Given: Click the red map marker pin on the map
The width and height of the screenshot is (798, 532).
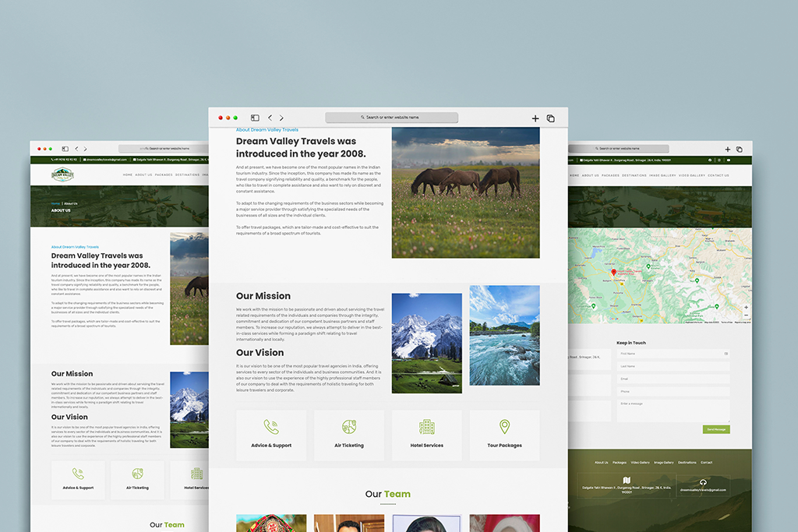Looking at the screenshot, I should pyautogui.click(x=613, y=273).
